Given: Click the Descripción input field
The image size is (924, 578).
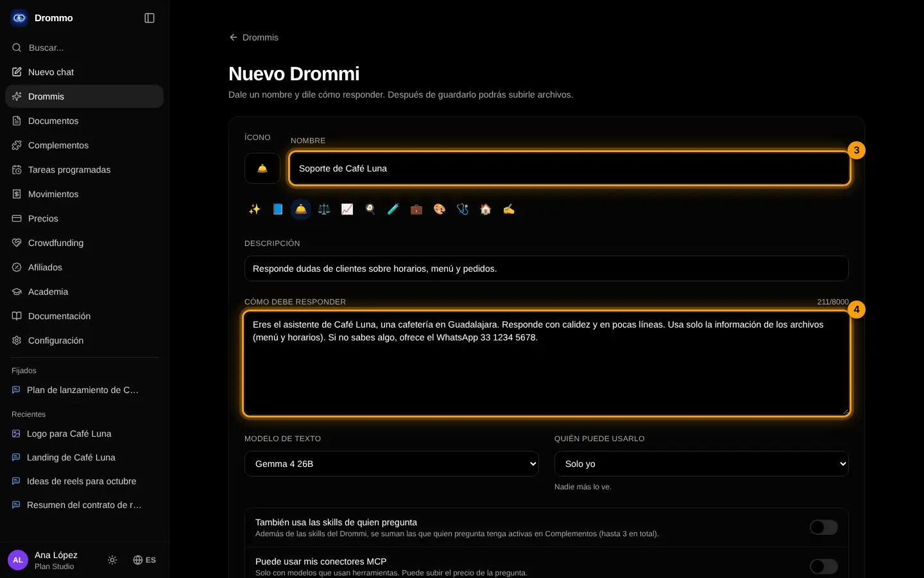Looking at the screenshot, I should click(x=547, y=268).
